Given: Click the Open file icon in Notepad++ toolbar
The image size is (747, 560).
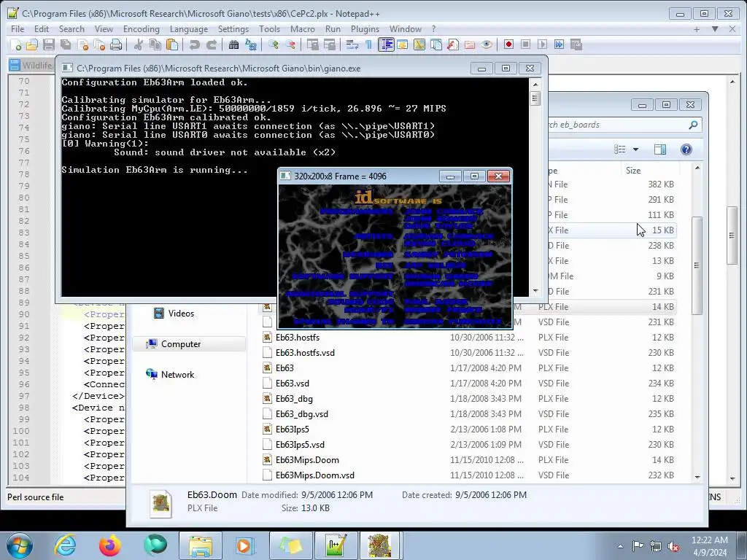Looking at the screenshot, I should (32, 44).
